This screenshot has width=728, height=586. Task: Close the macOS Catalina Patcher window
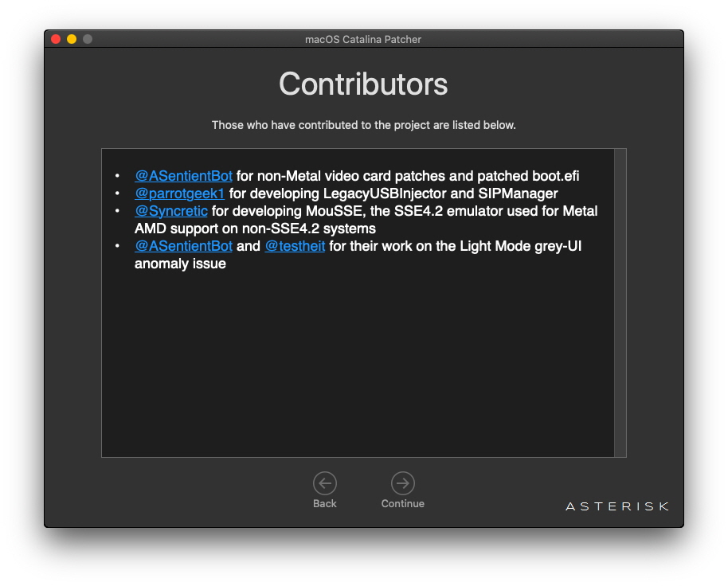tap(56, 39)
